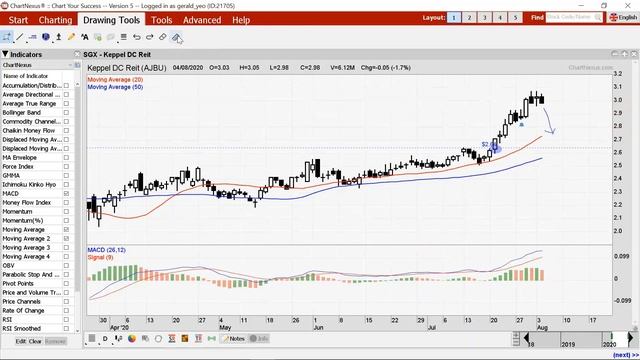Viewport: 640px width, 360px height.
Task: Open the English language selector
Action: click(623, 17)
